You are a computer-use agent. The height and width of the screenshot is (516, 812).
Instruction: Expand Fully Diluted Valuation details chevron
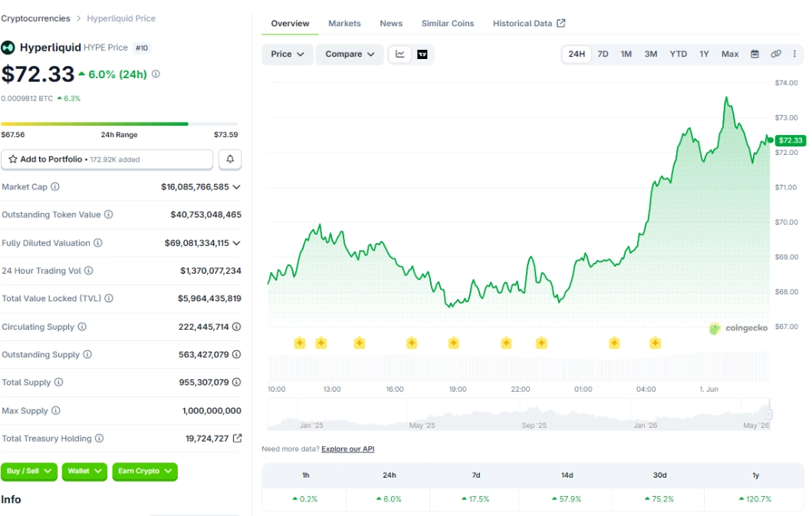click(237, 243)
